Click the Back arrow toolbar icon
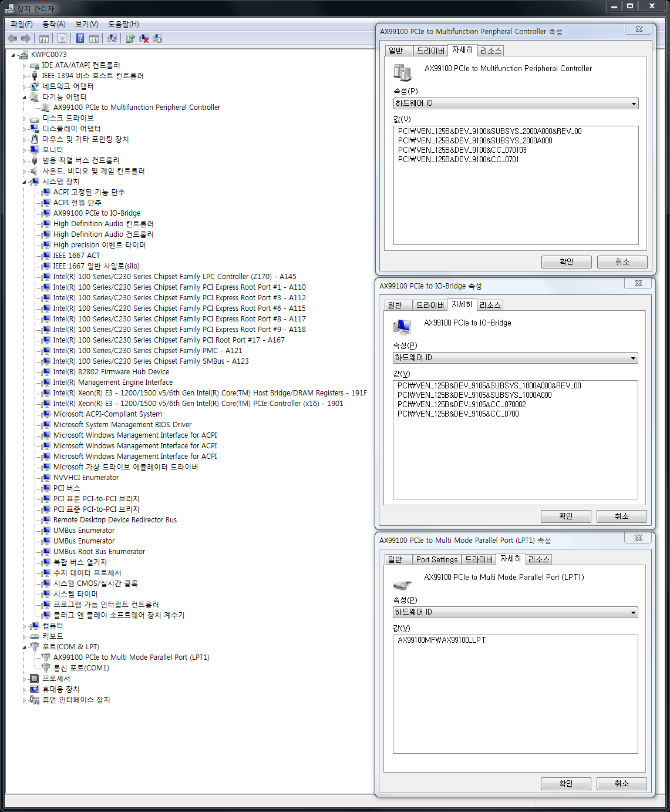Viewport: 670px width, 812px height. 12,38
